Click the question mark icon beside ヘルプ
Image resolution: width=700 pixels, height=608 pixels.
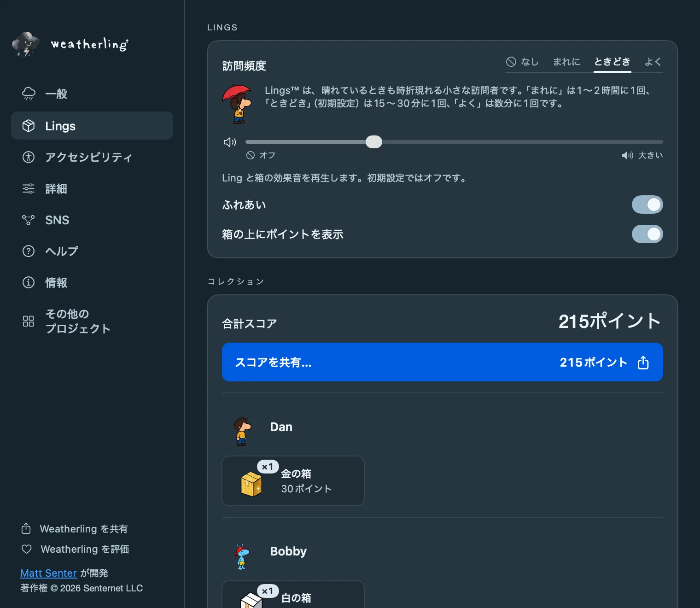(x=29, y=251)
